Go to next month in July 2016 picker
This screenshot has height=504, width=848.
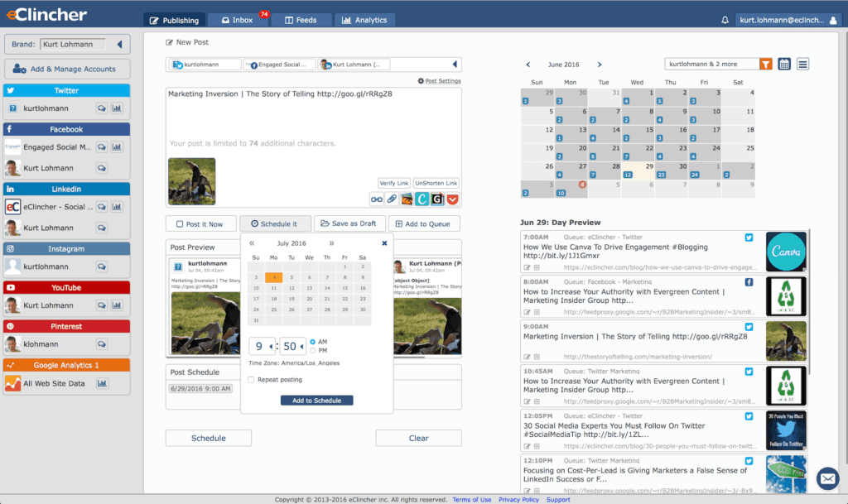[331, 243]
